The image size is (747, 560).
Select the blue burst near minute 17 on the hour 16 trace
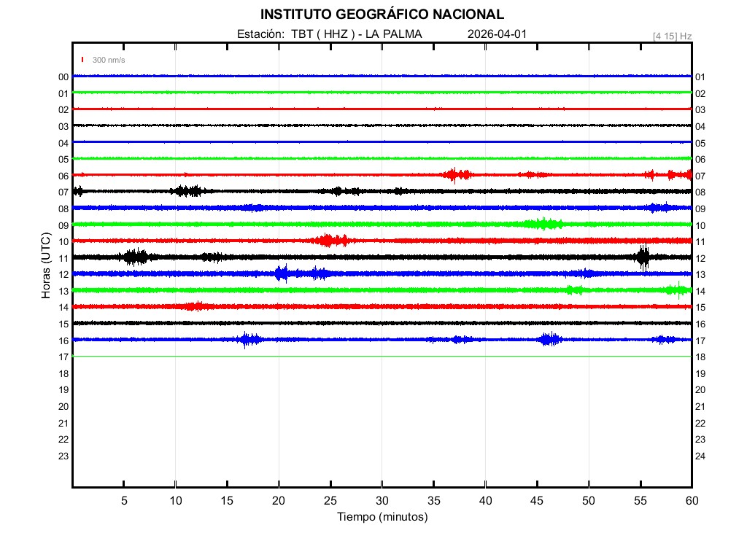pyautogui.click(x=249, y=339)
